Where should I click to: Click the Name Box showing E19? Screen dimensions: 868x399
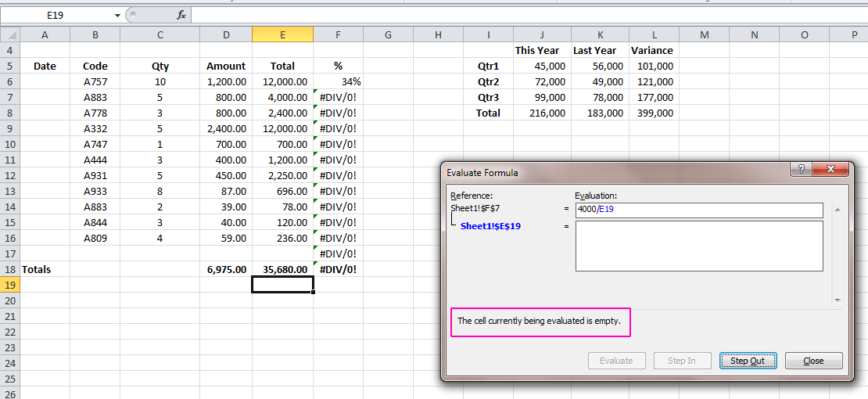pos(56,16)
